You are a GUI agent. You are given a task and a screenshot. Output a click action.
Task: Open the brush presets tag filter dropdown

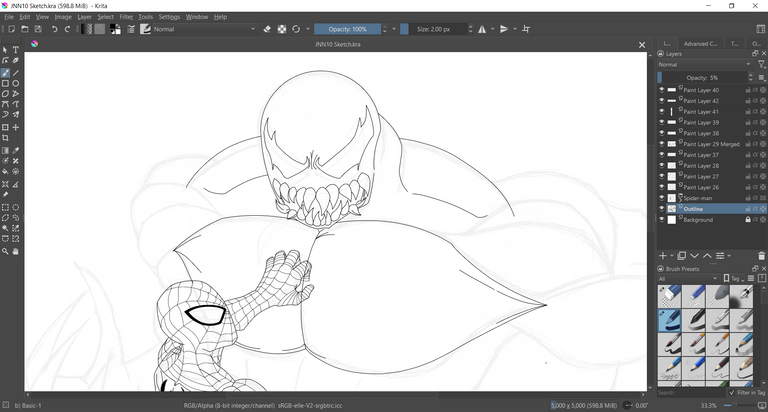[688, 279]
